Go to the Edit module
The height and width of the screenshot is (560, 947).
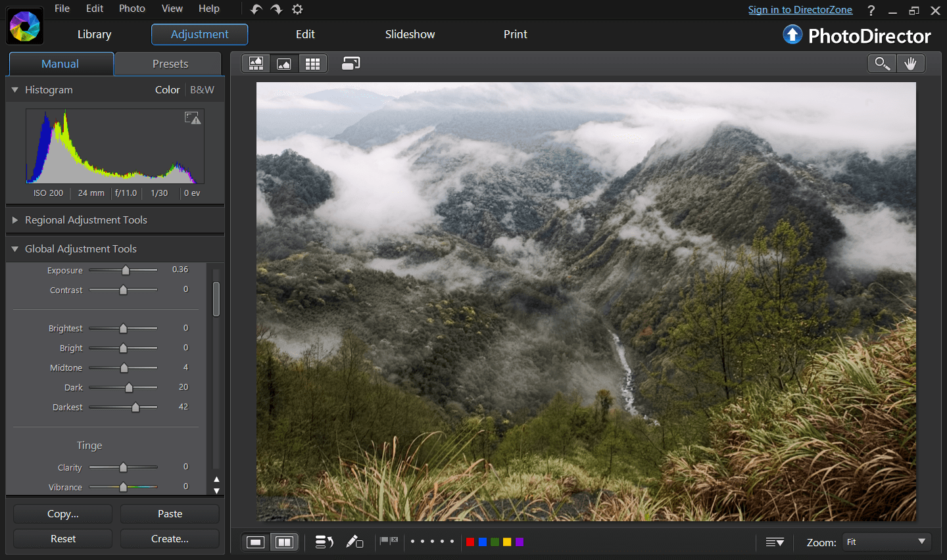coord(305,34)
